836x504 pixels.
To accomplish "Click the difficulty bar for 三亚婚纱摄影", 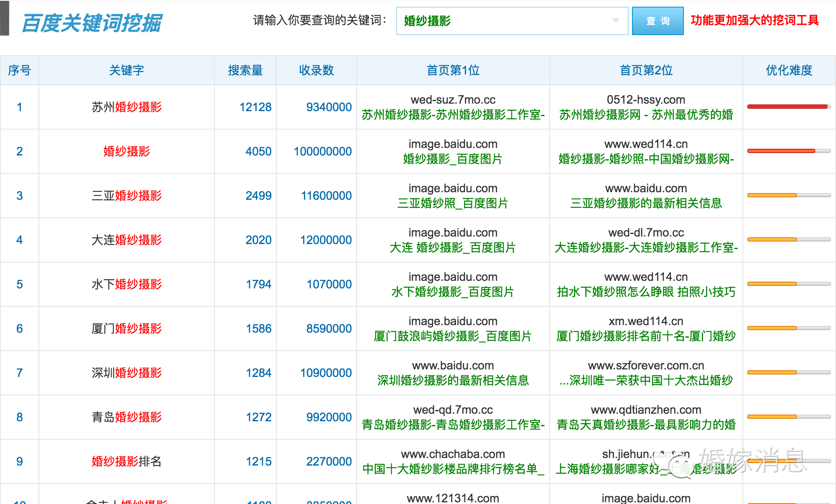I will pos(789,195).
